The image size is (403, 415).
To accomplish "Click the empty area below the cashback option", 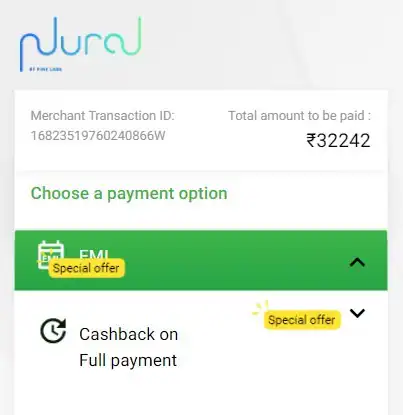I will pyautogui.click(x=201, y=395).
